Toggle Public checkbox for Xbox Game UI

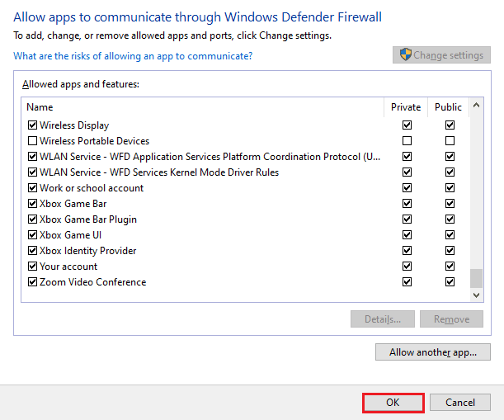pyautogui.click(x=450, y=235)
